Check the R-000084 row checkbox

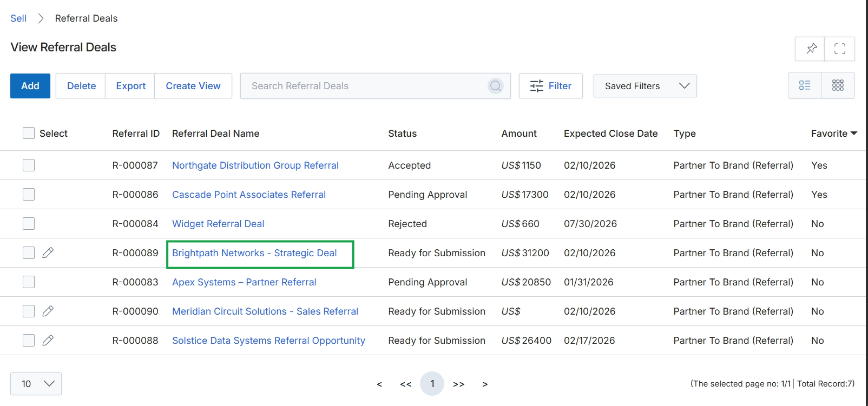[29, 223]
